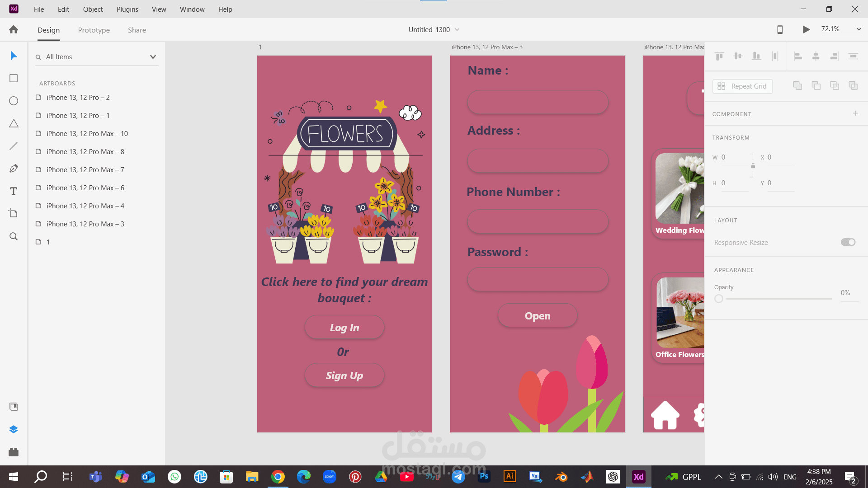Toggle the aspect ratio lock
The height and width of the screenshot is (488, 868).
coord(753,166)
